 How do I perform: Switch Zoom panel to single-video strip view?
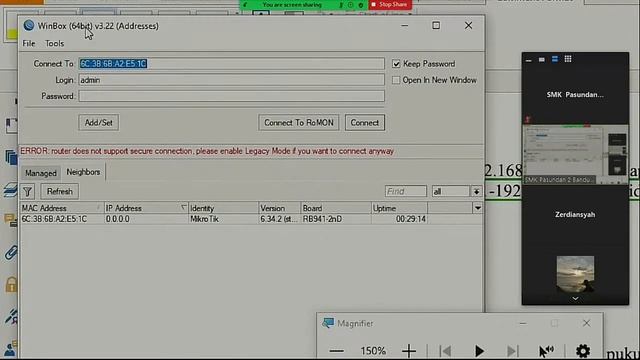tap(542, 60)
